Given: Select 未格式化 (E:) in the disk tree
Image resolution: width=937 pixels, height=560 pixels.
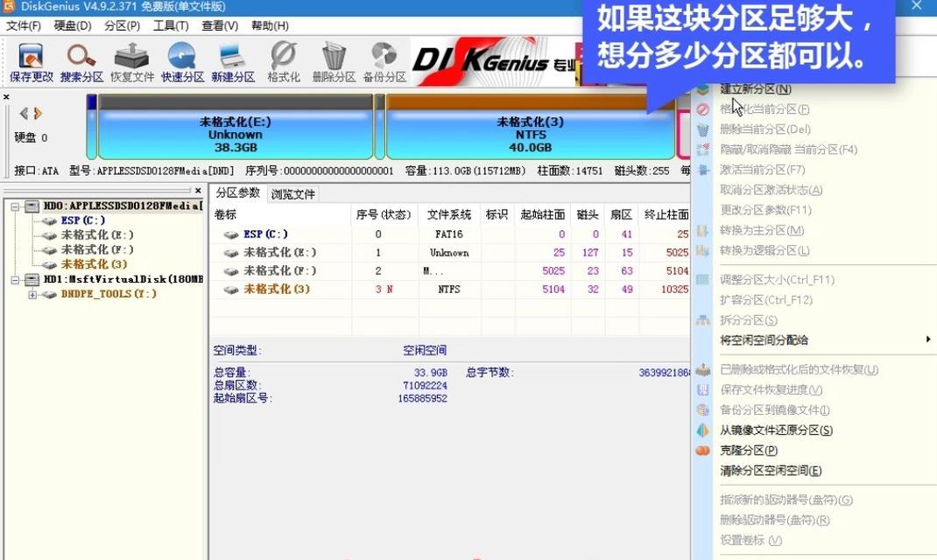Looking at the screenshot, I should [x=97, y=234].
